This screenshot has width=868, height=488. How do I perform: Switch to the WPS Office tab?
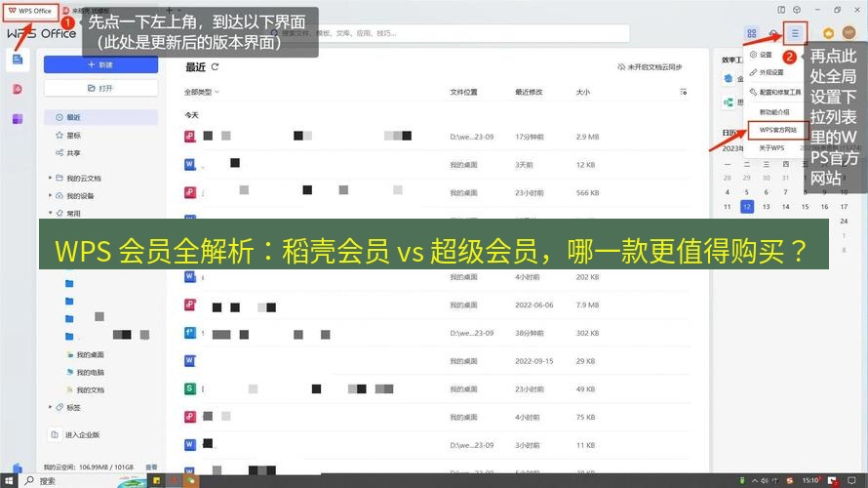(x=30, y=11)
